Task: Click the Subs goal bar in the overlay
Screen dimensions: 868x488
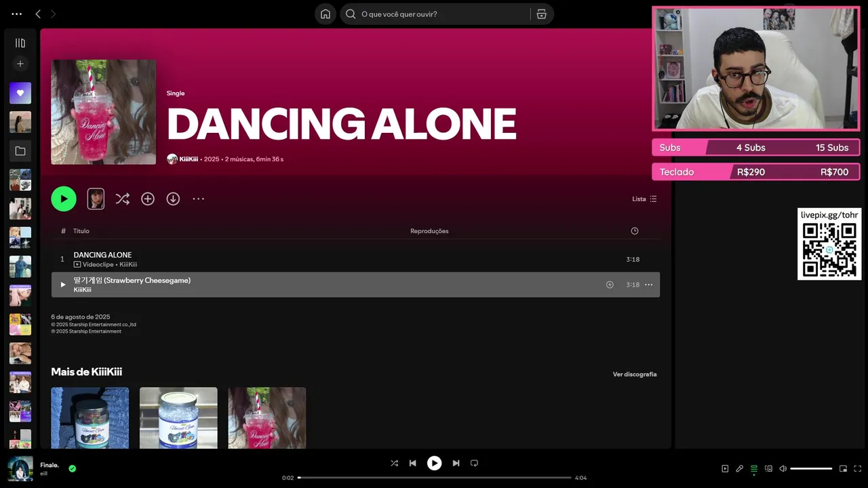Action: pos(755,148)
